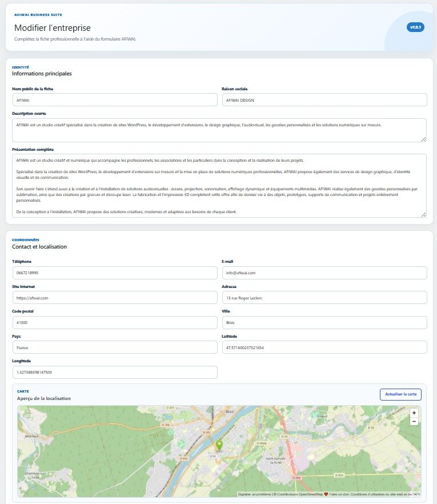
Task: Focus the Pays field
Action: pos(115,347)
